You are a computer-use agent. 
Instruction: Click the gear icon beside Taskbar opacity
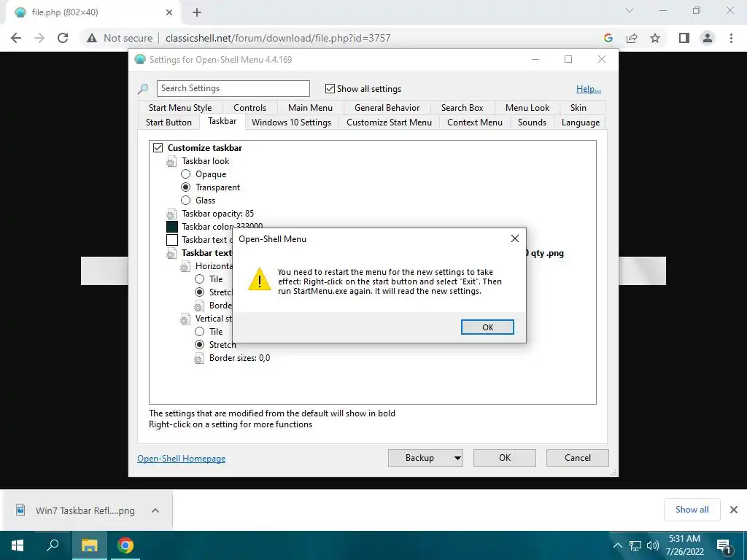pos(171,214)
